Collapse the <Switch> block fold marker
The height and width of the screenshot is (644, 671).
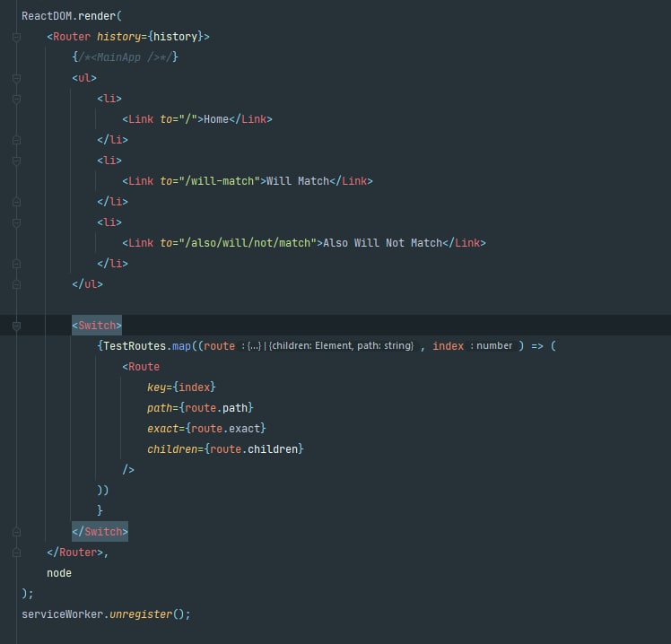pyautogui.click(x=17, y=326)
